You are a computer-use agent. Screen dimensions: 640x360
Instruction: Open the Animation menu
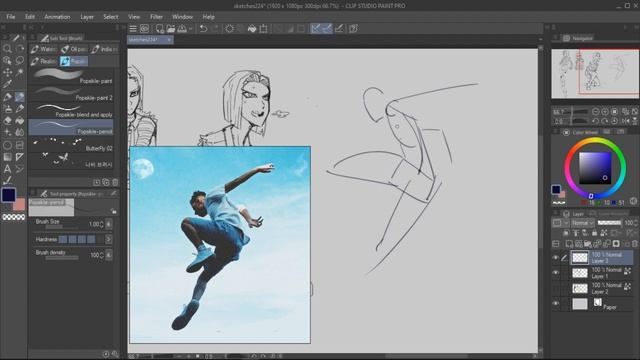click(x=57, y=17)
